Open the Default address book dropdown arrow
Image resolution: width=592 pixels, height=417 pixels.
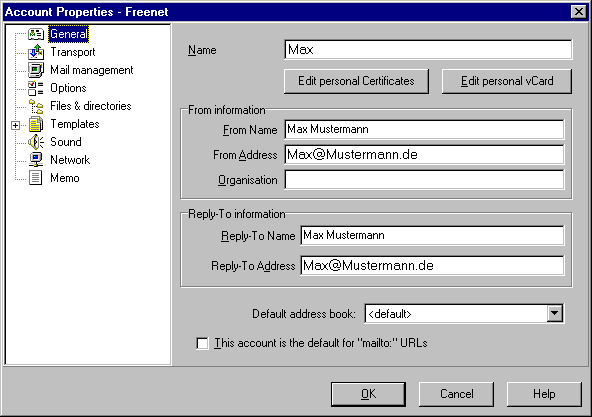555,314
